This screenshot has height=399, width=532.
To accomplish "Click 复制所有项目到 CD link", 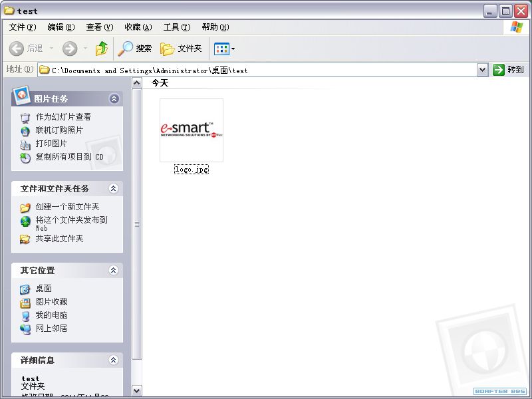I will [x=70, y=157].
